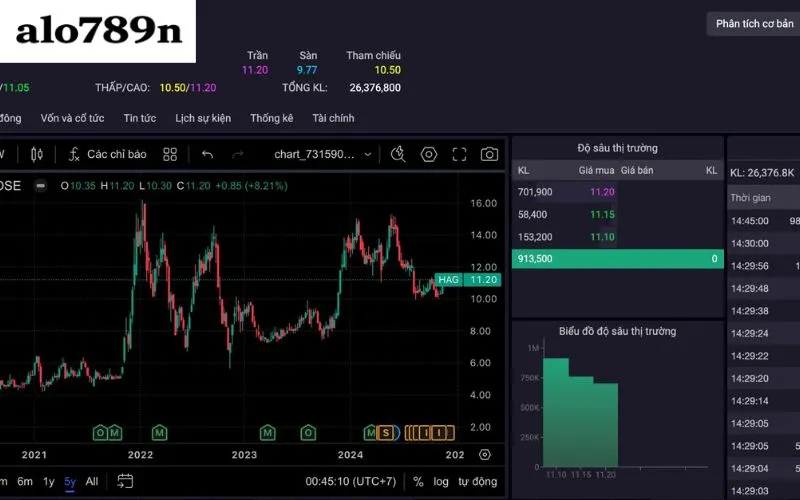Click the Phân tích cơ bản button
800x500 pixels.
tap(754, 24)
